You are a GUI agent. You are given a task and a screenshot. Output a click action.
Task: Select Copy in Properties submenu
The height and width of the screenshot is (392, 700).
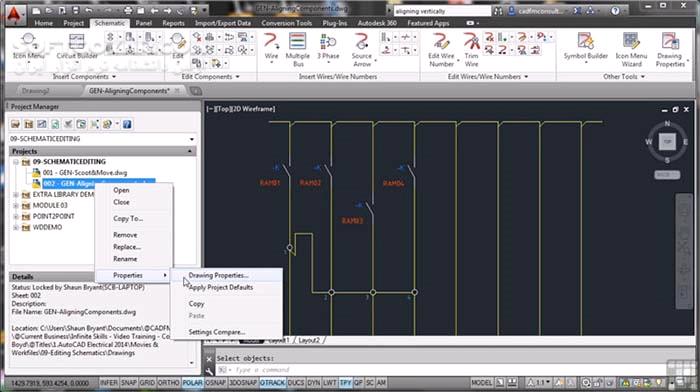tap(196, 304)
